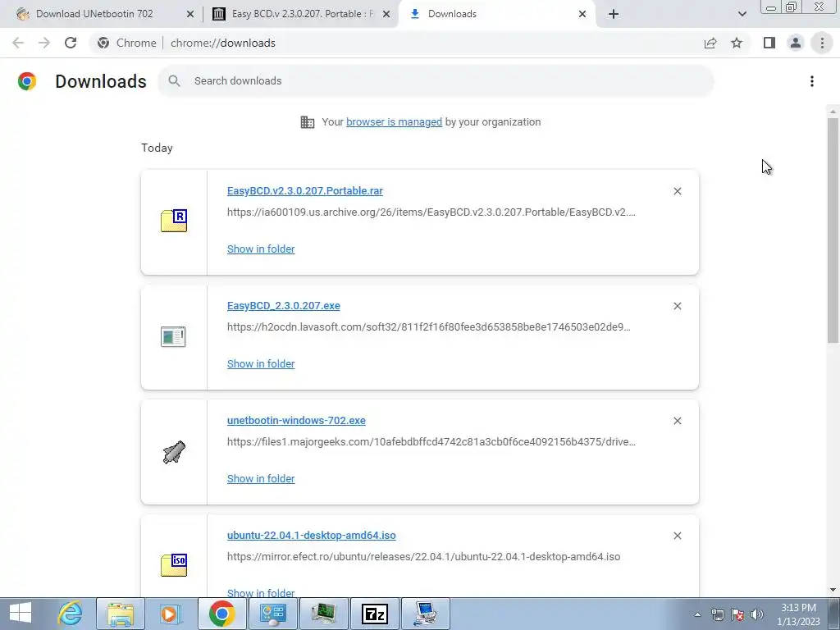Image resolution: width=840 pixels, height=630 pixels.
Task: Click the RAR file icon for EasyBCD Portable
Action: (x=174, y=221)
